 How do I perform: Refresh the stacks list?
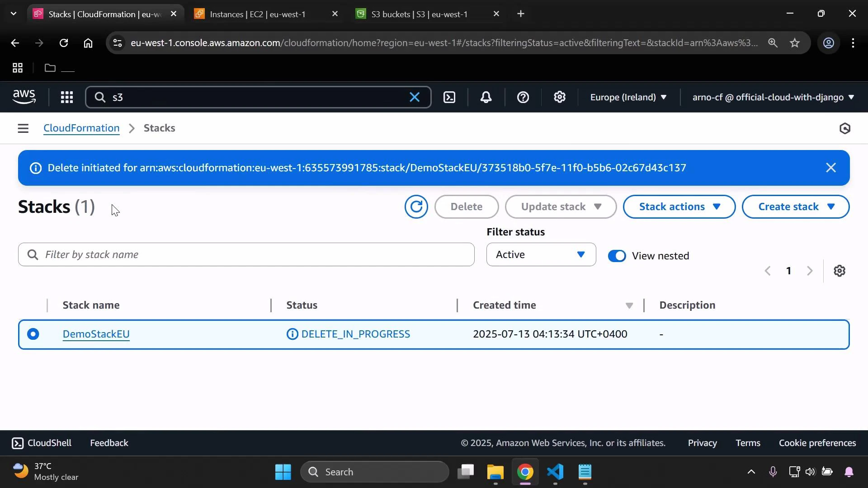pyautogui.click(x=416, y=206)
